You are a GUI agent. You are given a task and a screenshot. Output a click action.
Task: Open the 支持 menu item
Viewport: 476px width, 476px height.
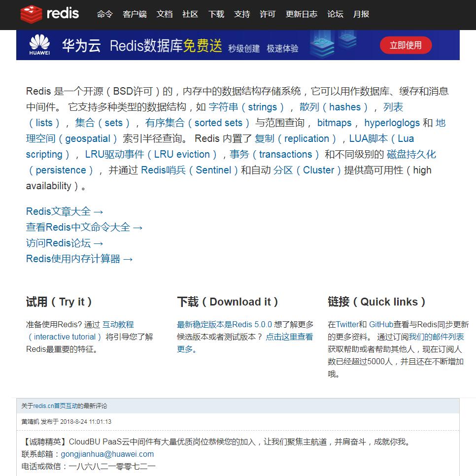pyautogui.click(x=242, y=14)
